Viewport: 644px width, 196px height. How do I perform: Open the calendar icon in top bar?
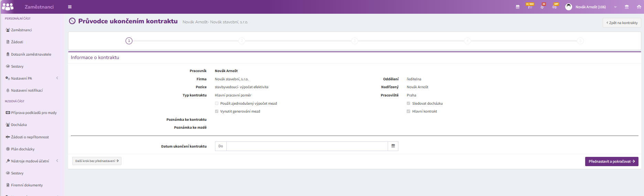click(x=518, y=7)
